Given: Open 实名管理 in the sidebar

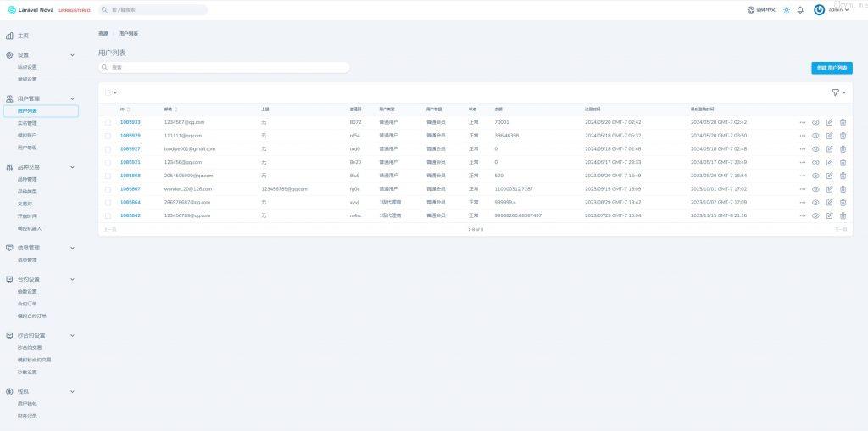Looking at the screenshot, I should click(27, 123).
